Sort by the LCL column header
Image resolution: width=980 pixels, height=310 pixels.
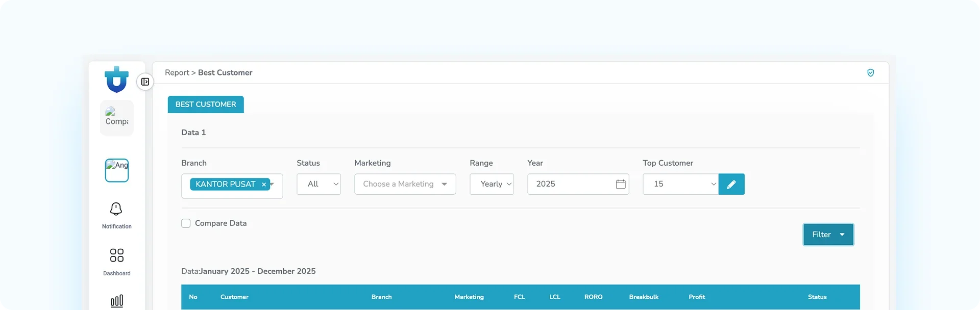coord(555,297)
